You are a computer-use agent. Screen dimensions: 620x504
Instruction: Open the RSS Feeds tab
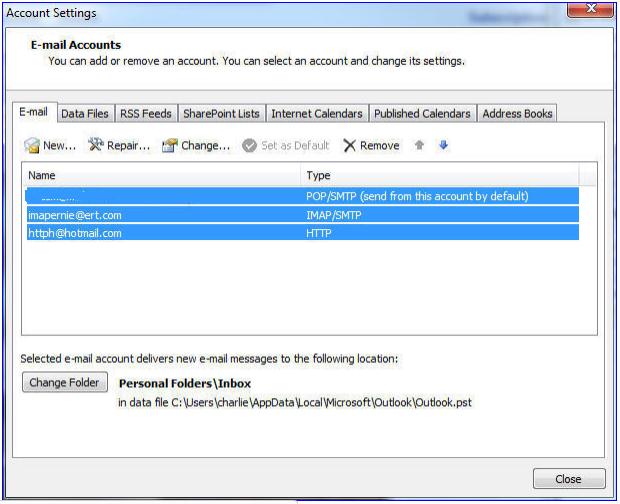click(x=145, y=114)
